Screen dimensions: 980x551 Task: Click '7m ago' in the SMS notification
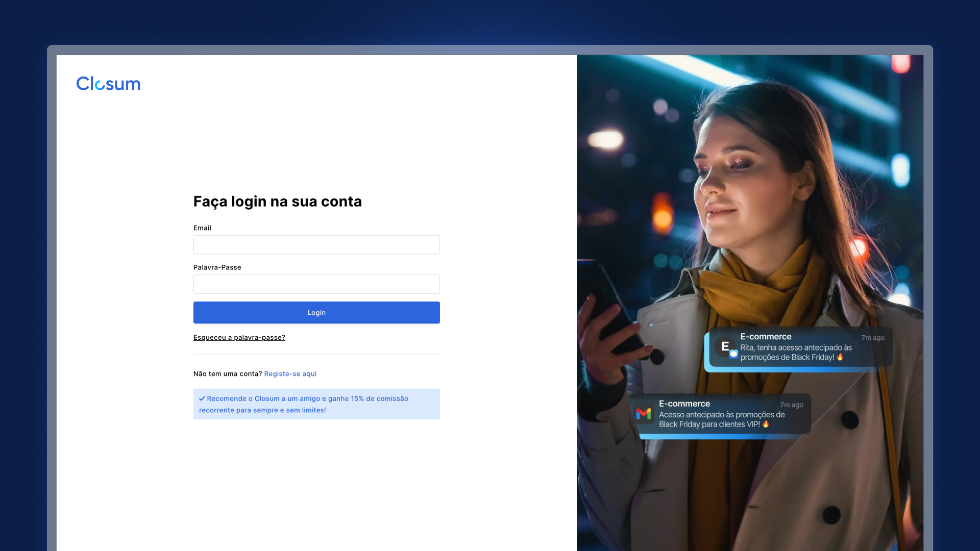click(x=873, y=338)
